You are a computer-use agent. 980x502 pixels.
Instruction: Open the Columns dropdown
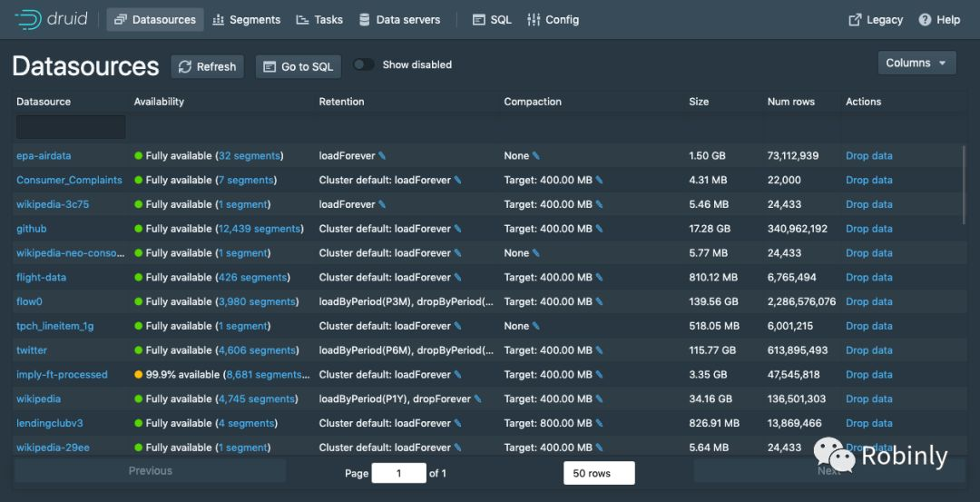(x=916, y=64)
